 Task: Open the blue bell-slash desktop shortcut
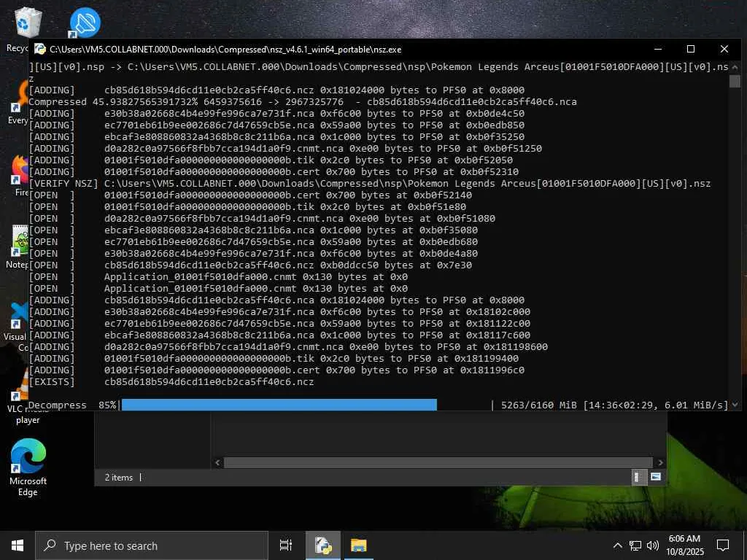coord(85,23)
